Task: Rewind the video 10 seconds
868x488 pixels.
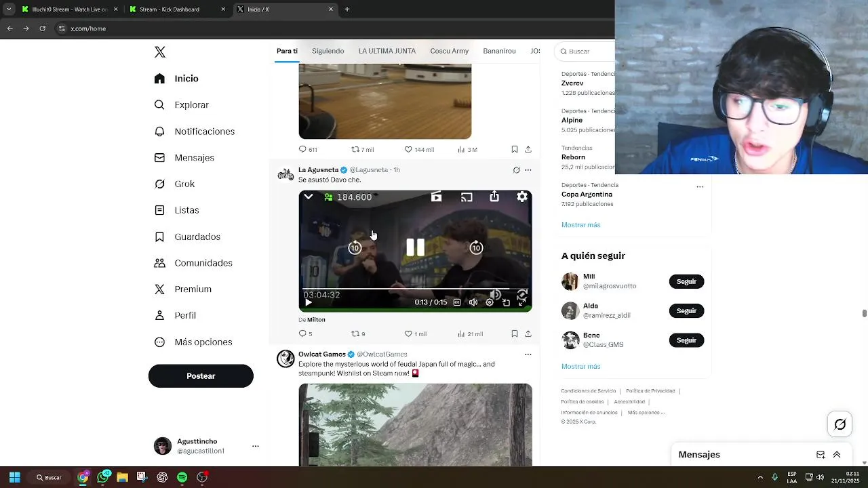Action: pos(355,247)
